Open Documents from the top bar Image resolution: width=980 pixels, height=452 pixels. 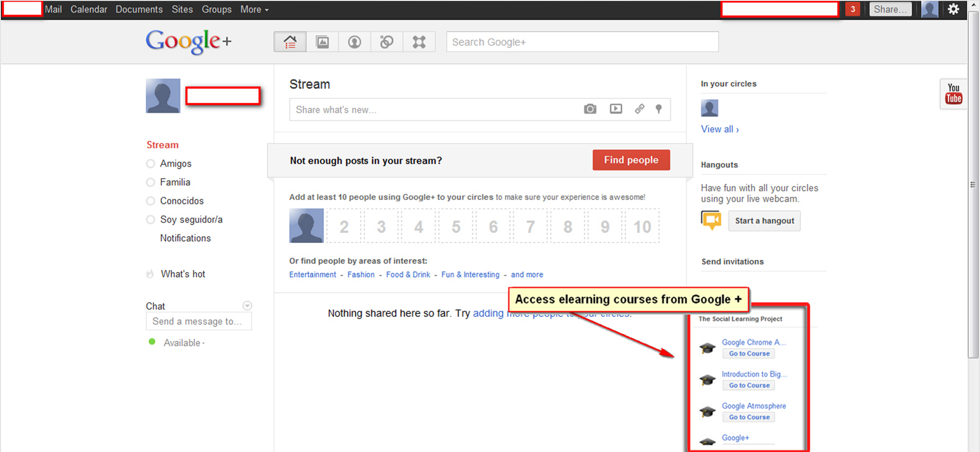(x=139, y=9)
